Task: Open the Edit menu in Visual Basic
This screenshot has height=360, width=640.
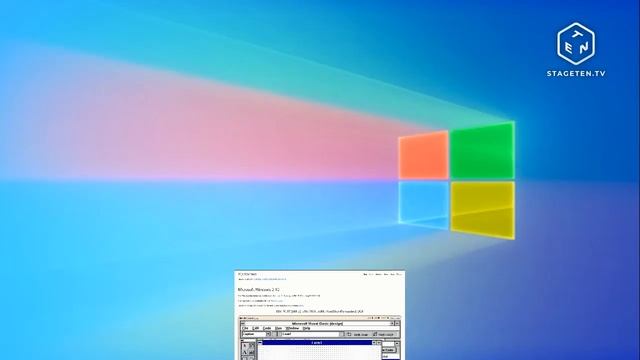Action: (256, 328)
